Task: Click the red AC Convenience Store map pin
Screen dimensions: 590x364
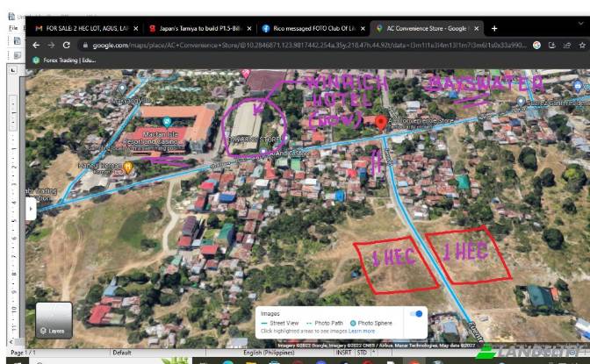Action: [381, 123]
